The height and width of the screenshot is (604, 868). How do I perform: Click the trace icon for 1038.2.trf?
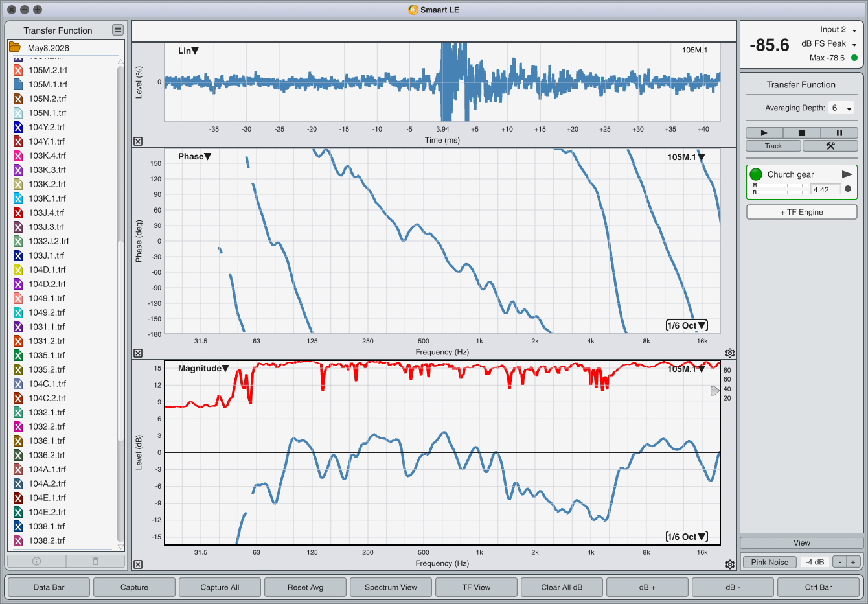coord(18,540)
